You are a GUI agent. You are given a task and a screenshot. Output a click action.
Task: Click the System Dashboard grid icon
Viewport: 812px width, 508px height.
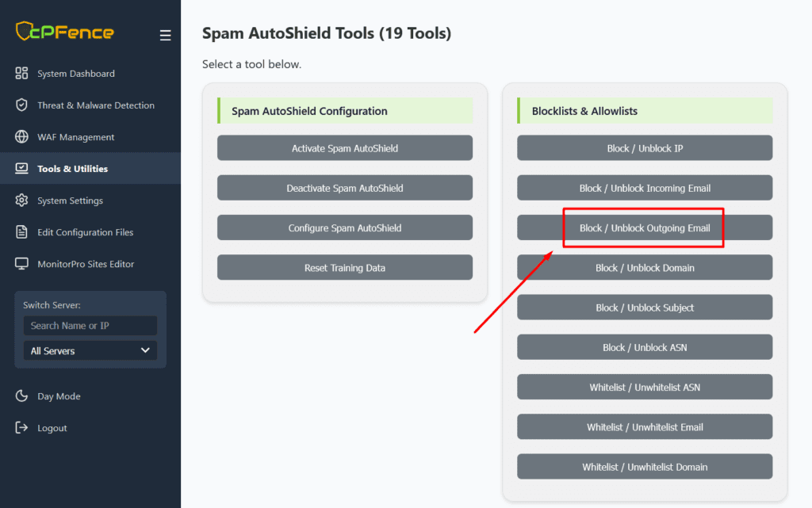[22, 74]
